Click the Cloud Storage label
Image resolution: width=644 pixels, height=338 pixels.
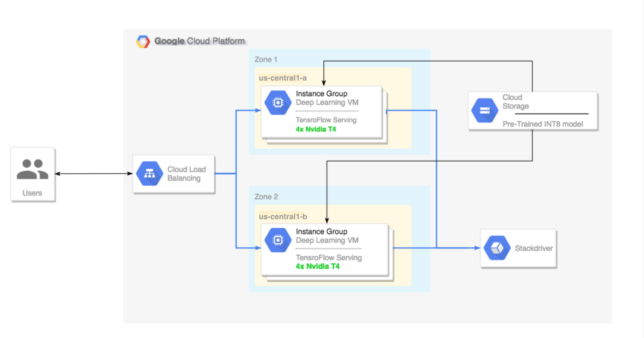(515, 102)
